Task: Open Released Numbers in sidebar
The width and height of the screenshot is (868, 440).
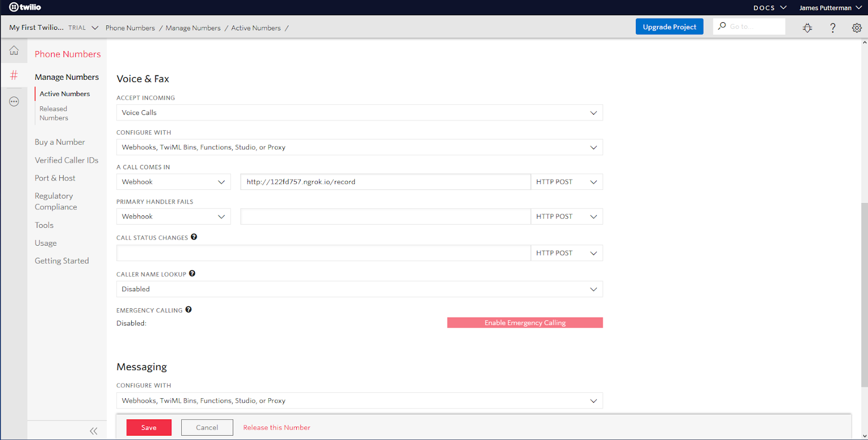Action: [54, 113]
